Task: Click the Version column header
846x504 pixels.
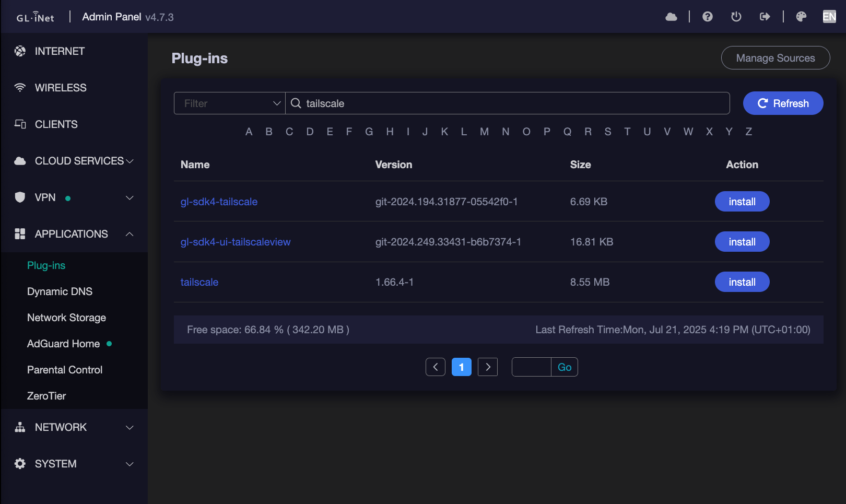Action: pyautogui.click(x=394, y=165)
